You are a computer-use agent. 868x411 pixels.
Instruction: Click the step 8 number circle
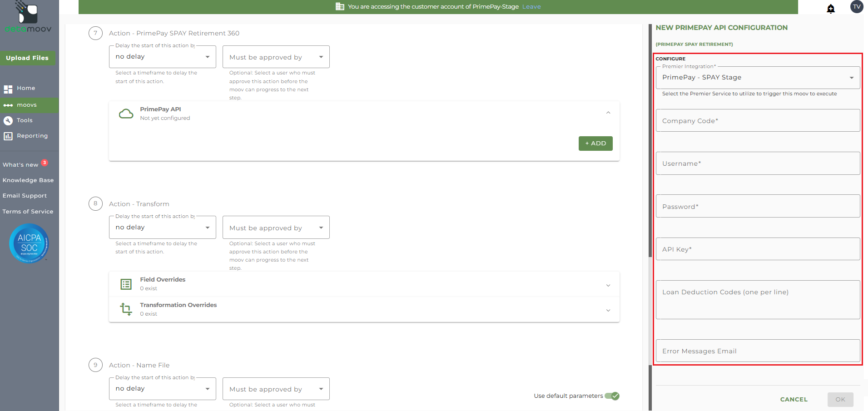click(x=95, y=203)
